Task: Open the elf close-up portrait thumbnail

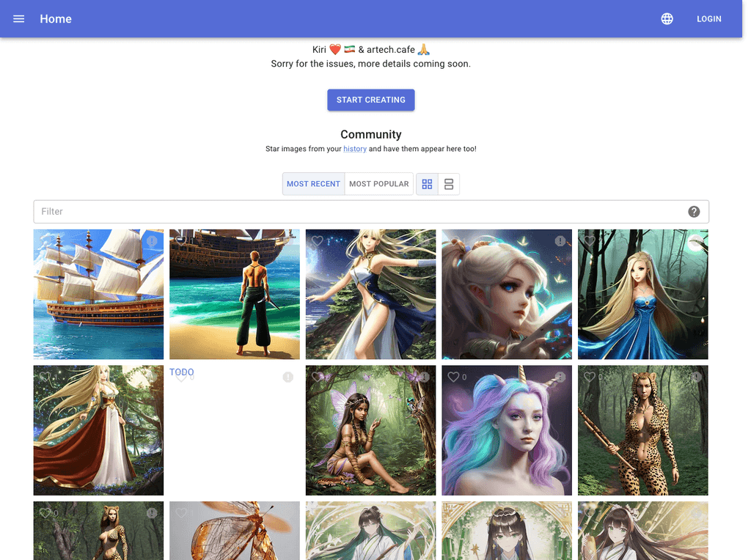Action: 507,295
